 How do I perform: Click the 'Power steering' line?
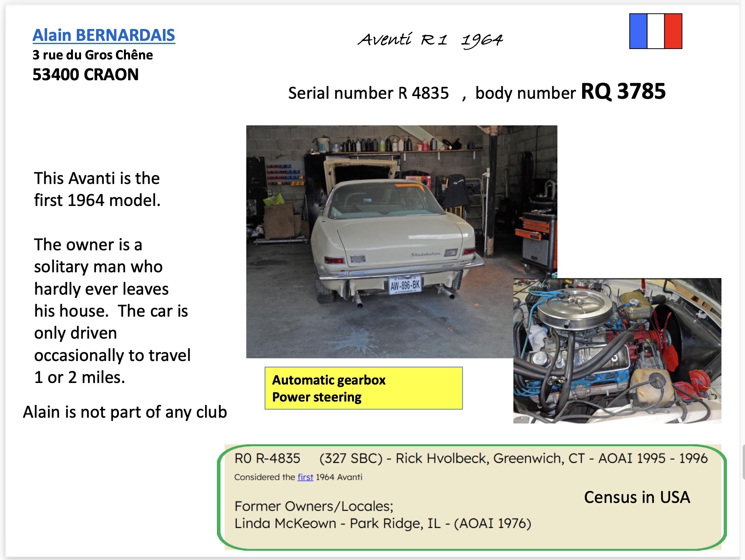317,397
